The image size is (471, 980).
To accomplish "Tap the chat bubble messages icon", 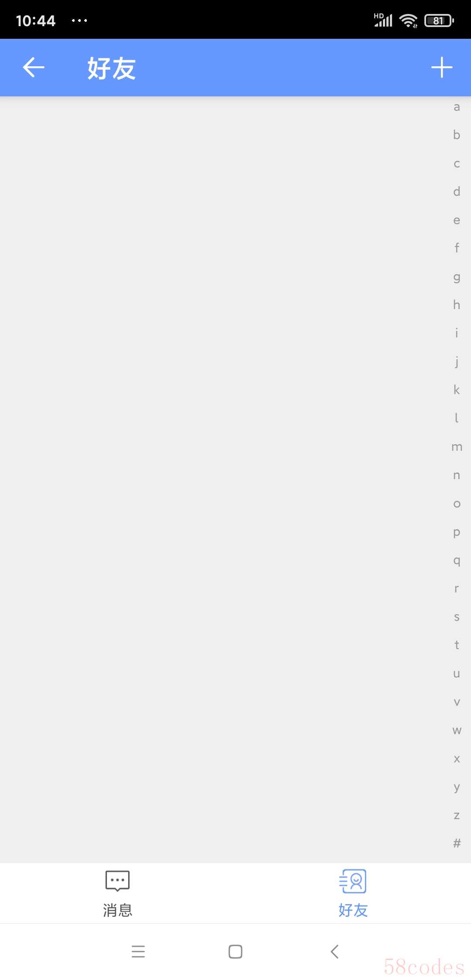I will [118, 881].
